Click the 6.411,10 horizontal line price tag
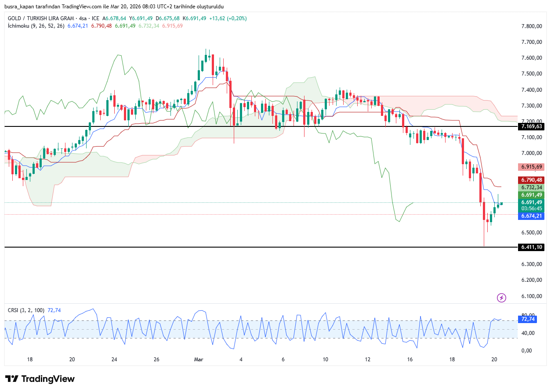The image size is (551, 392). (x=532, y=247)
